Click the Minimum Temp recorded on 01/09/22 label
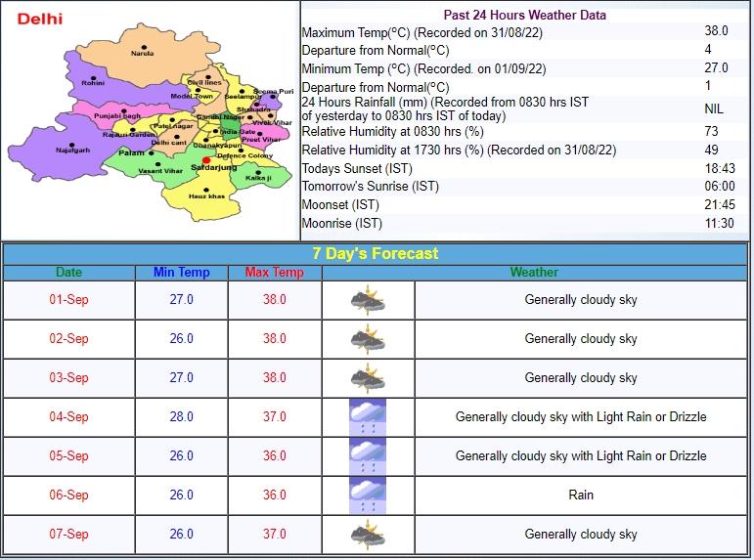The image size is (754, 560). 423,68
